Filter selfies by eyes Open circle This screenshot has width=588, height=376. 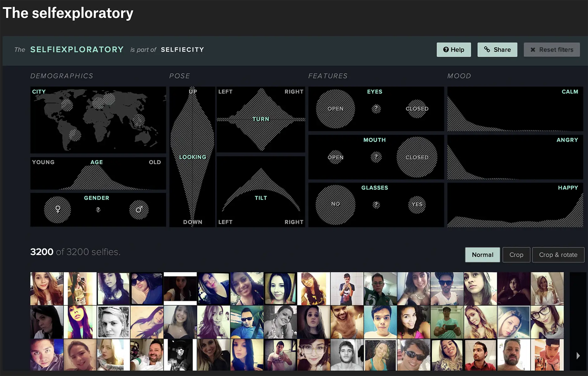click(x=335, y=109)
